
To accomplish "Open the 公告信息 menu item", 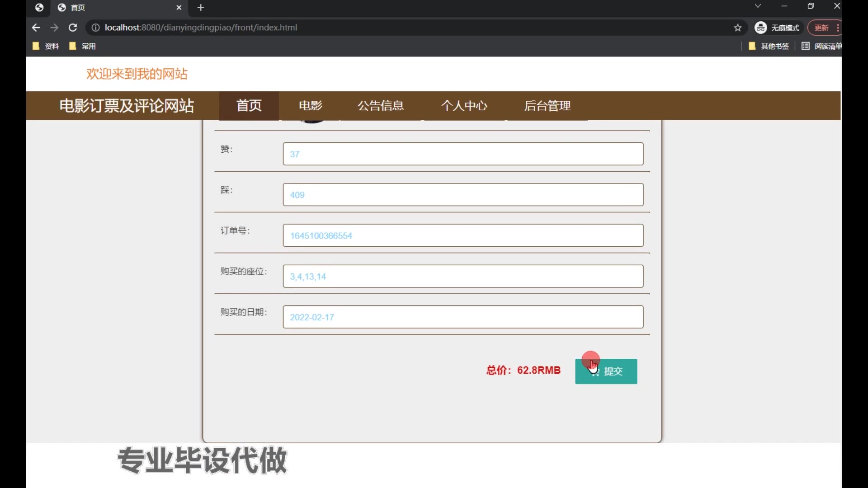I will pyautogui.click(x=381, y=106).
